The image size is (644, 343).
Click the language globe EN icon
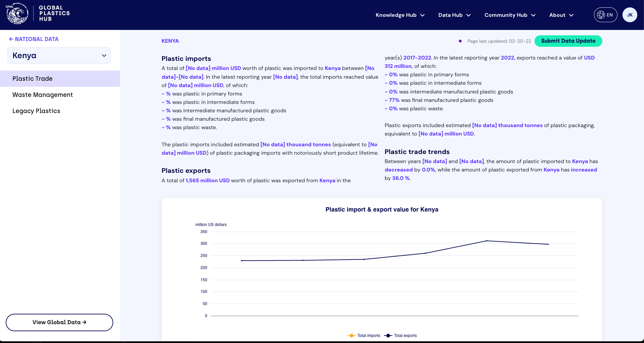pos(601,15)
